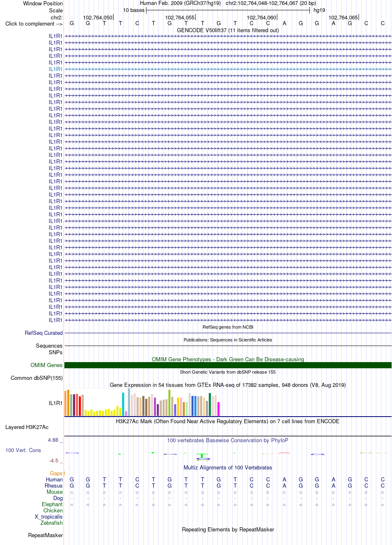The height and width of the screenshot is (545, 392).
Task: Click the 102,764,065 position label
Action: [x=343, y=18]
